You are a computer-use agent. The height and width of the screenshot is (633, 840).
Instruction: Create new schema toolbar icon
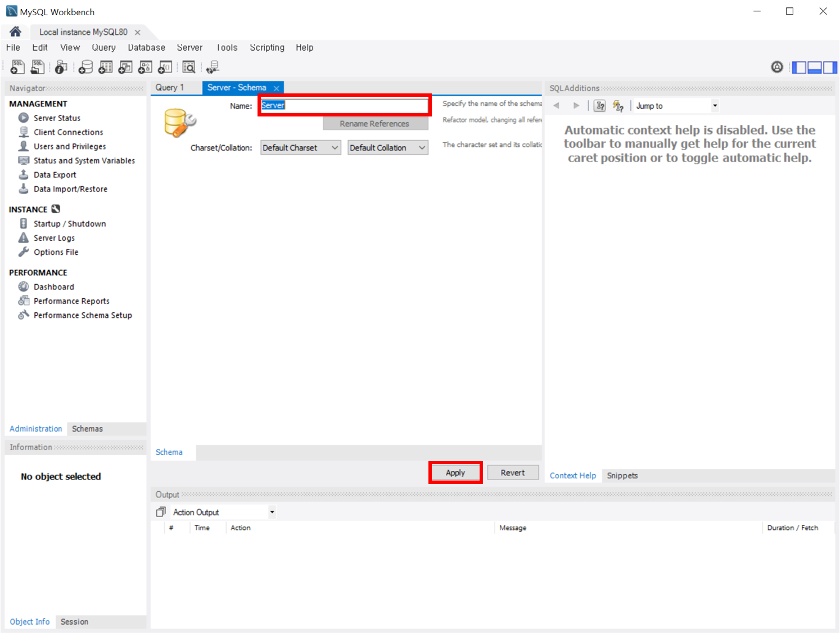click(85, 68)
